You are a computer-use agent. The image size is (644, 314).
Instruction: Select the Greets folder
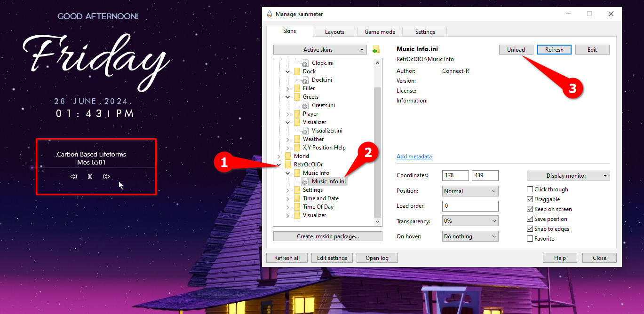(310, 96)
